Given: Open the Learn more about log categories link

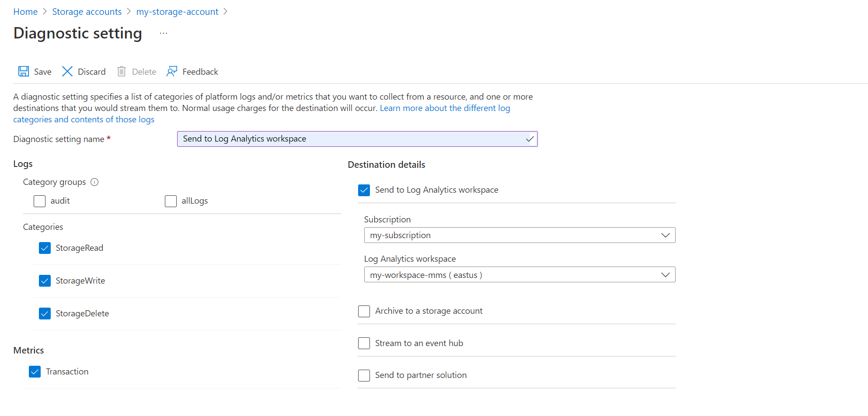Looking at the screenshot, I should click(445, 108).
